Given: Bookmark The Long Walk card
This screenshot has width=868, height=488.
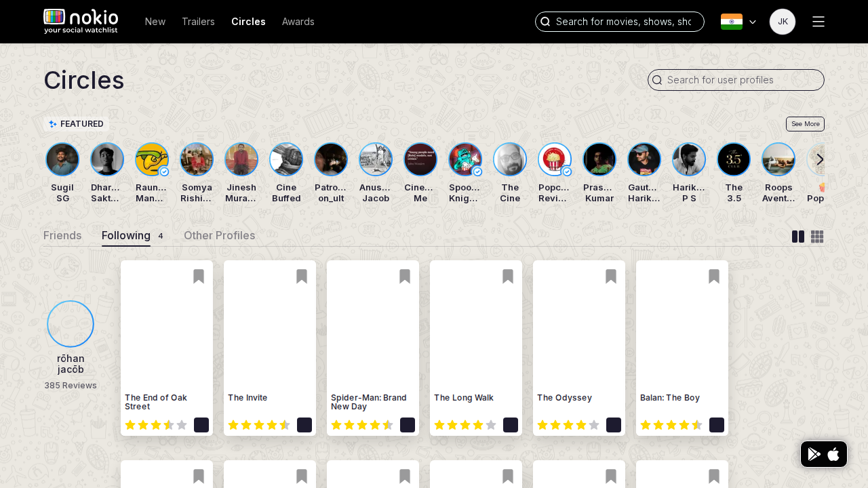Looking at the screenshot, I should pos(508,277).
